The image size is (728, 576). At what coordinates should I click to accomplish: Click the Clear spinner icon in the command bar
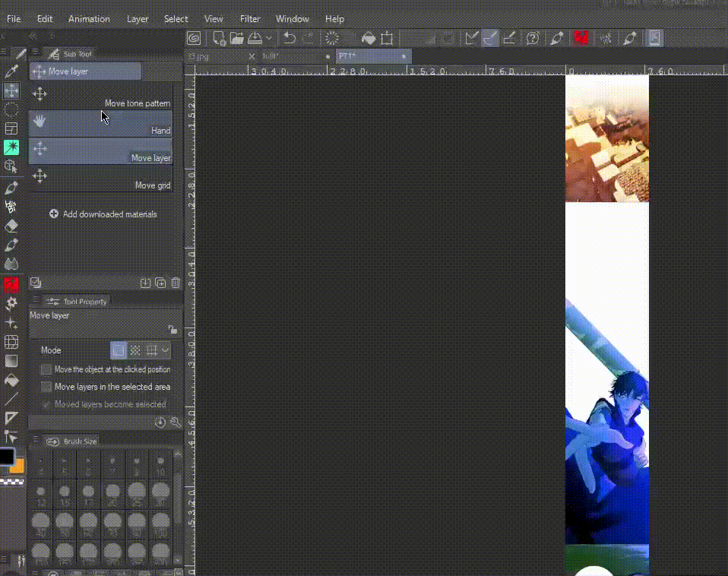point(332,38)
